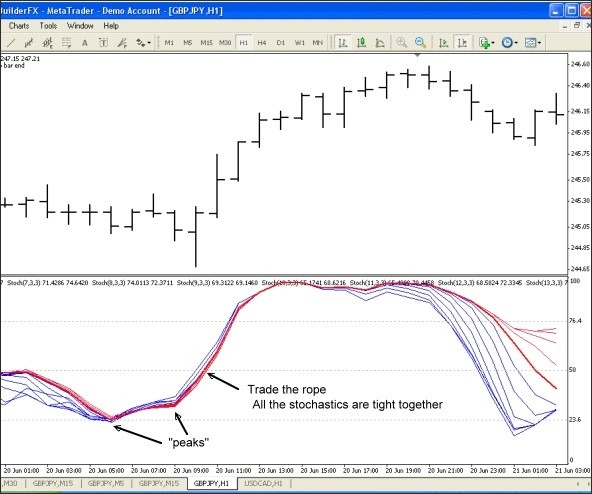The width and height of the screenshot is (592, 494).
Task: Open the Help menu
Action: [x=111, y=26]
